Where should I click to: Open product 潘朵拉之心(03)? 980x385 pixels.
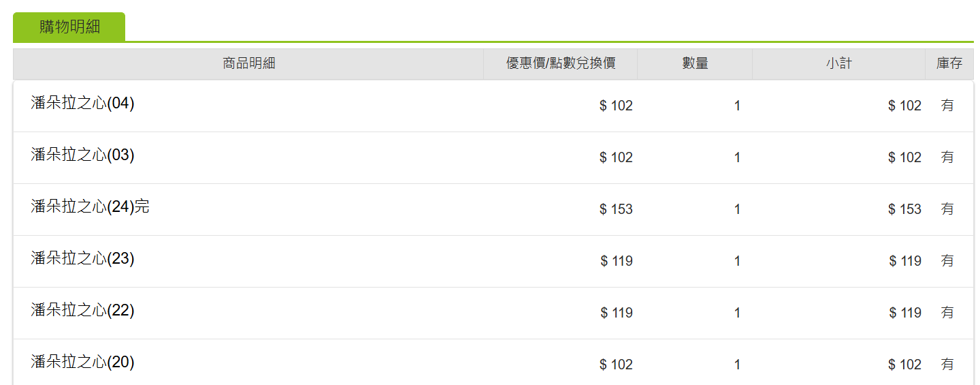pyautogui.click(x=82, y=155)
